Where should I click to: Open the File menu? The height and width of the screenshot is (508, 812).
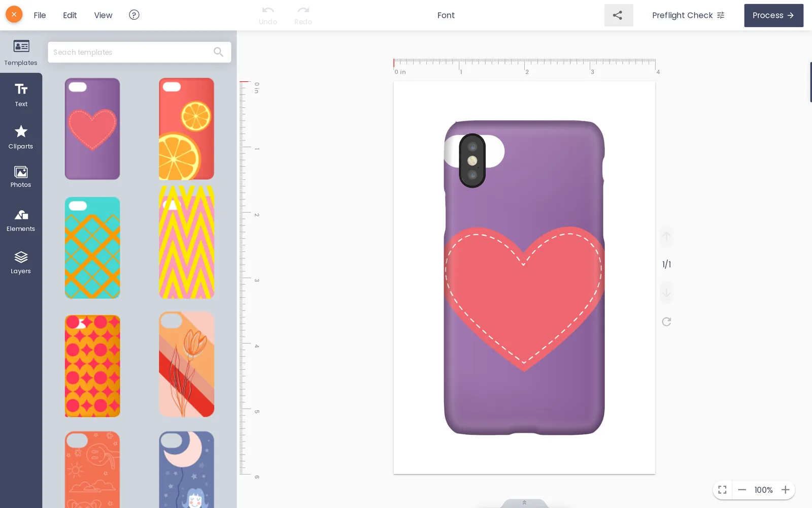click(x=40, y=15)
